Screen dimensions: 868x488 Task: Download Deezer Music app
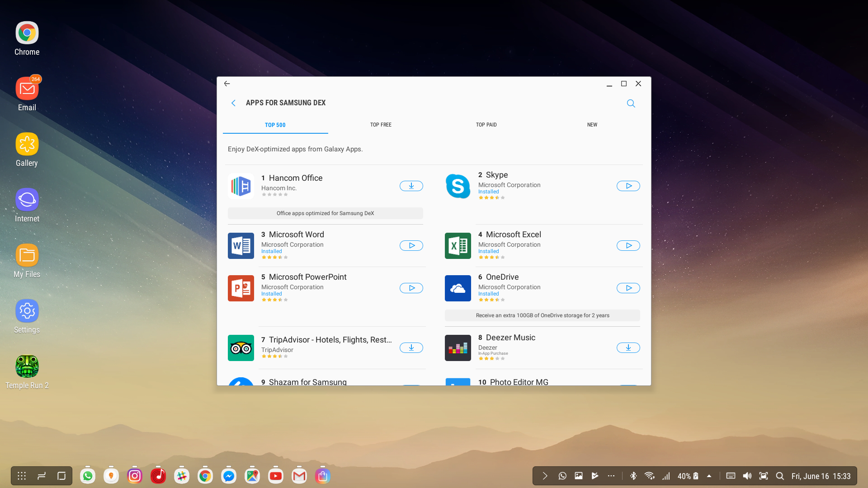click(x=628, y=347)
